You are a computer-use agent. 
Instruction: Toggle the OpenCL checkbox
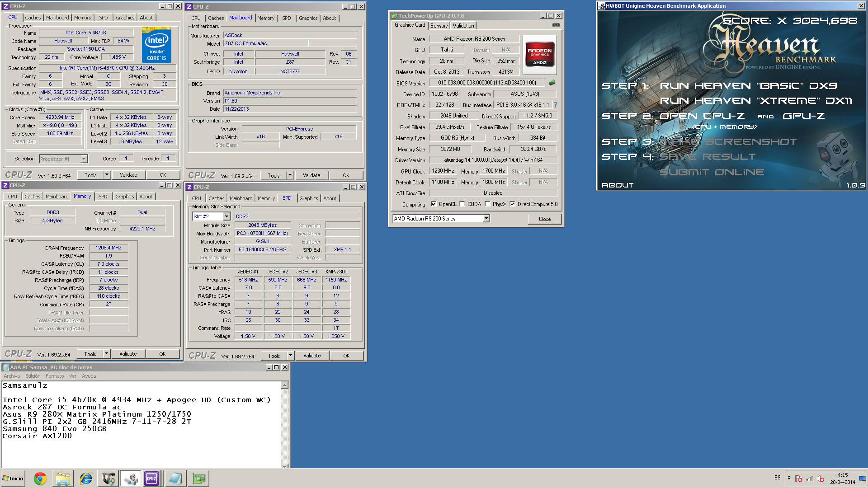click(434, 204)
